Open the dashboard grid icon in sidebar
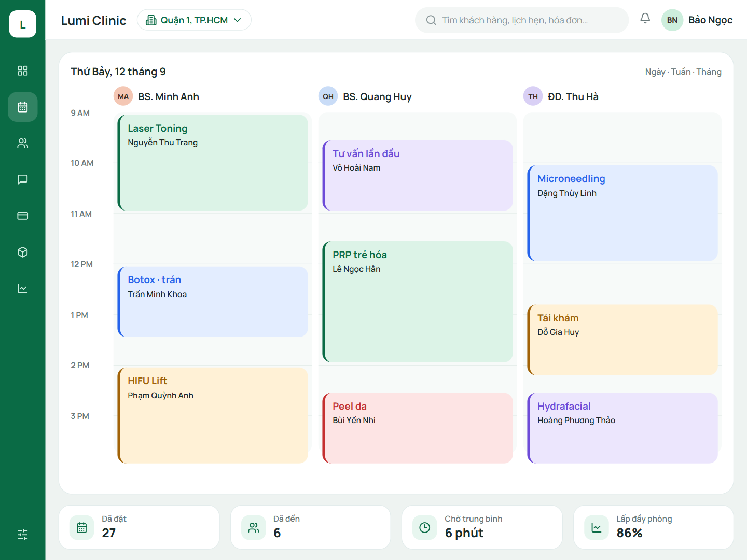Image resolution: width=747 pixels, height=560 pixels. pos(22,71)
